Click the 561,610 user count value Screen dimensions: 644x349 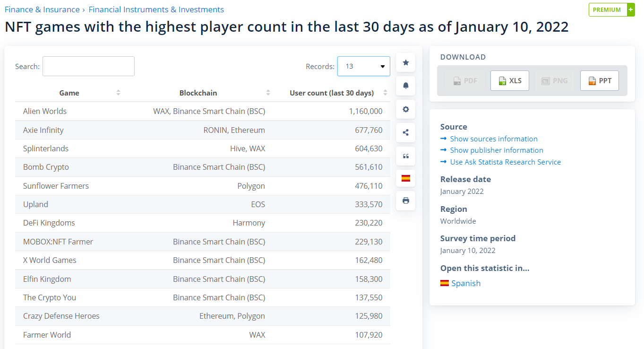click(x=369, y=167)
